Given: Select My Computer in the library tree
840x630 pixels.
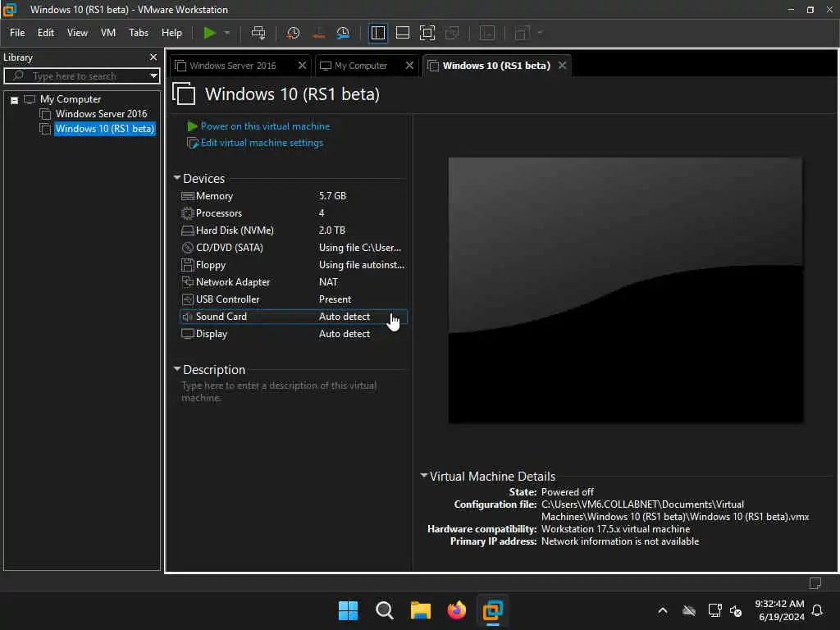Looking at the screenshot, I should point(71,99).
